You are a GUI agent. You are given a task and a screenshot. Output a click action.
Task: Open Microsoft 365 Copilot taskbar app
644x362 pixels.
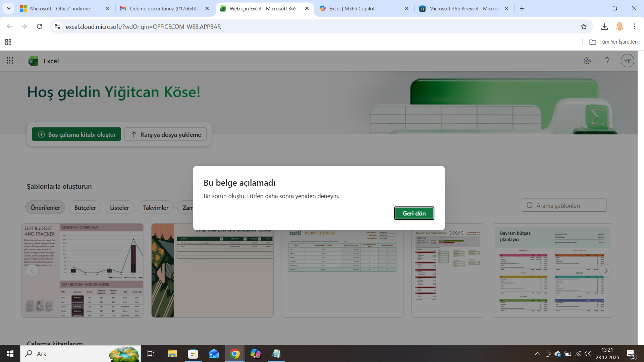point(255,354)
